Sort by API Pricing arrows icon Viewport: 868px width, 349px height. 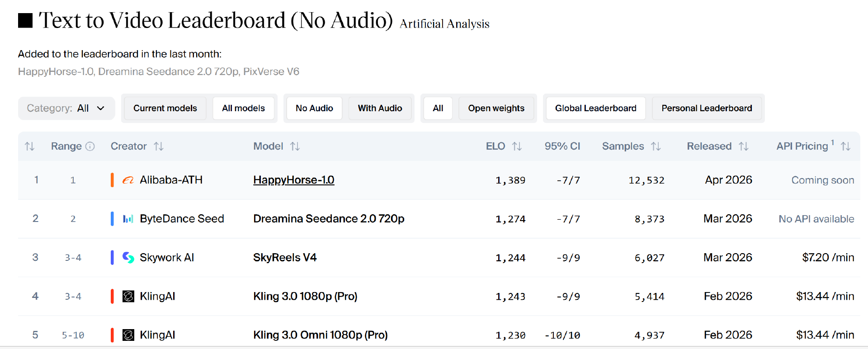(845, 146)
